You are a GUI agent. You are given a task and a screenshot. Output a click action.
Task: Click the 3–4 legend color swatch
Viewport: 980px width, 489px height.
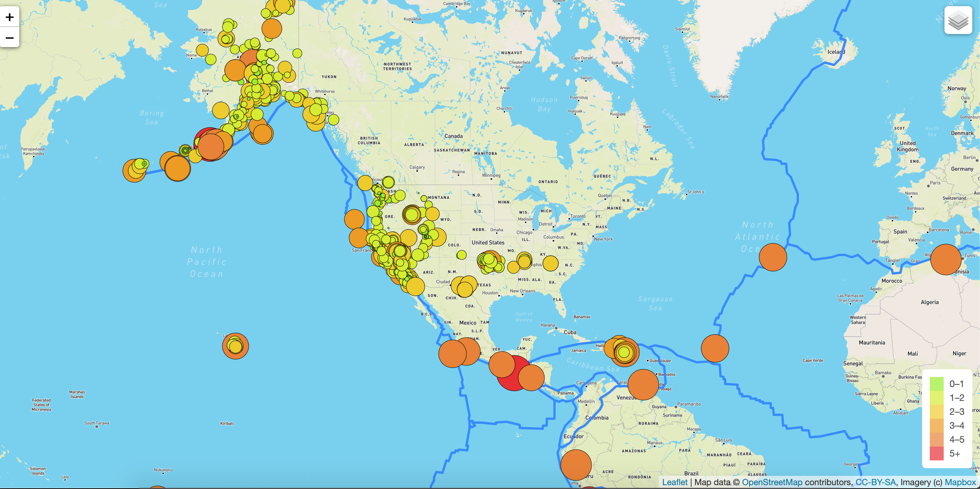tap(936, 425)
